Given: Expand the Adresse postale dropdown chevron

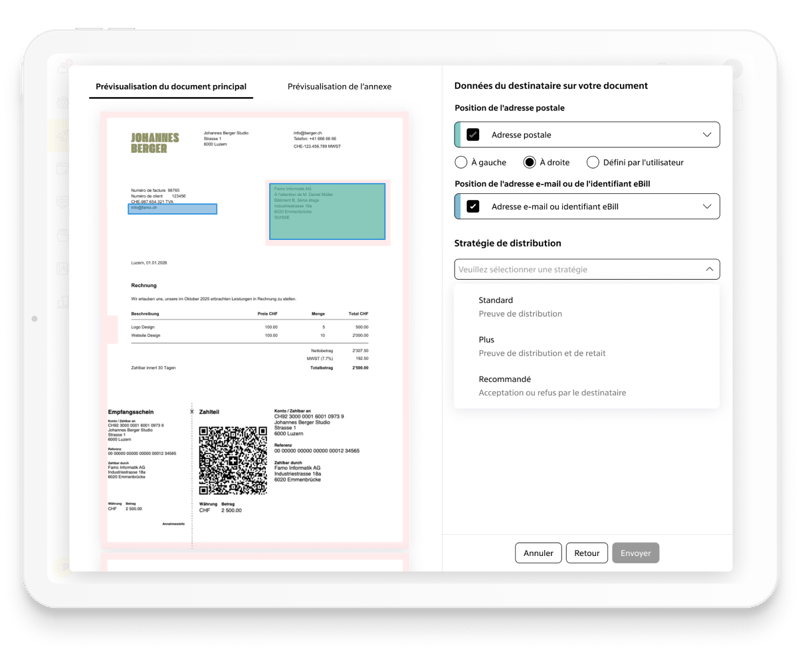Looking at the screenshot, I should point(707,135).
